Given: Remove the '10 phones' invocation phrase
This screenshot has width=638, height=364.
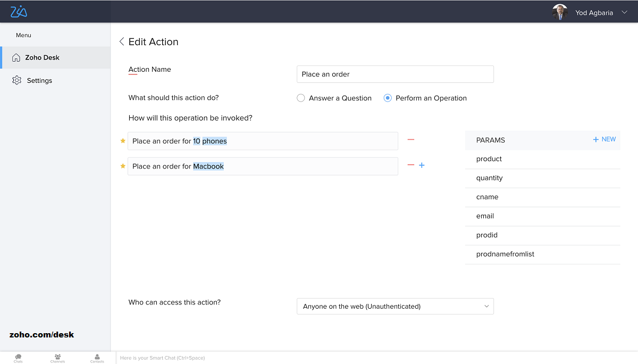Looking at the screenshot, I should pos(410,140).
